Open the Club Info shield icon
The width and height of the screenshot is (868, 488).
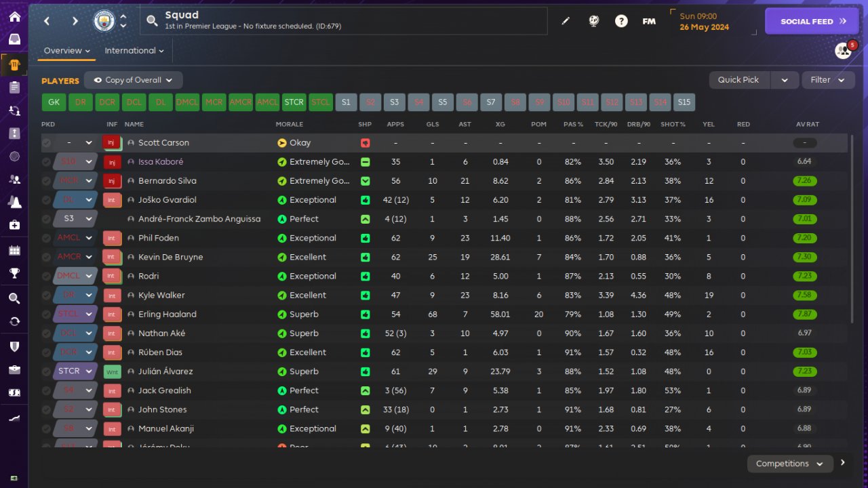(x=14, y=346)
